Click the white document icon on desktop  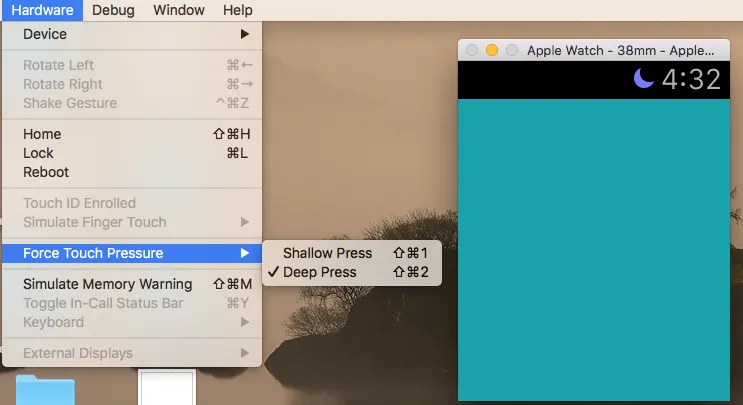coord(167,387)
